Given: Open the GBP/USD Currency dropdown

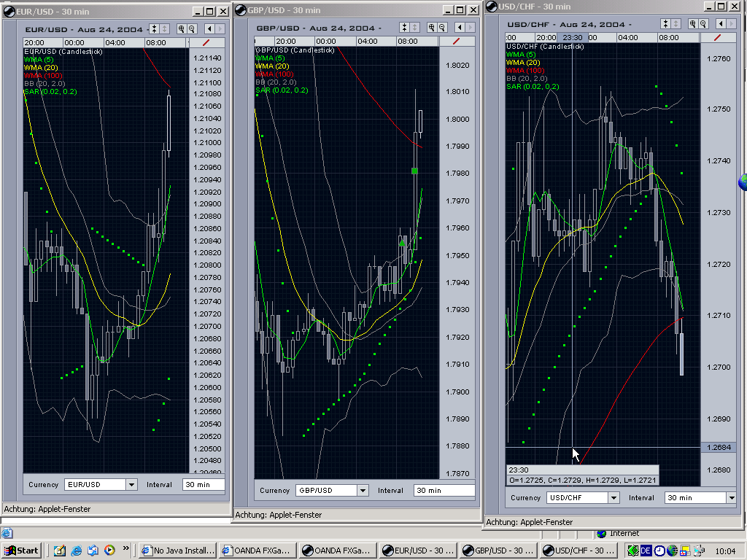Looking at the screenshot, I should point(363,491).
